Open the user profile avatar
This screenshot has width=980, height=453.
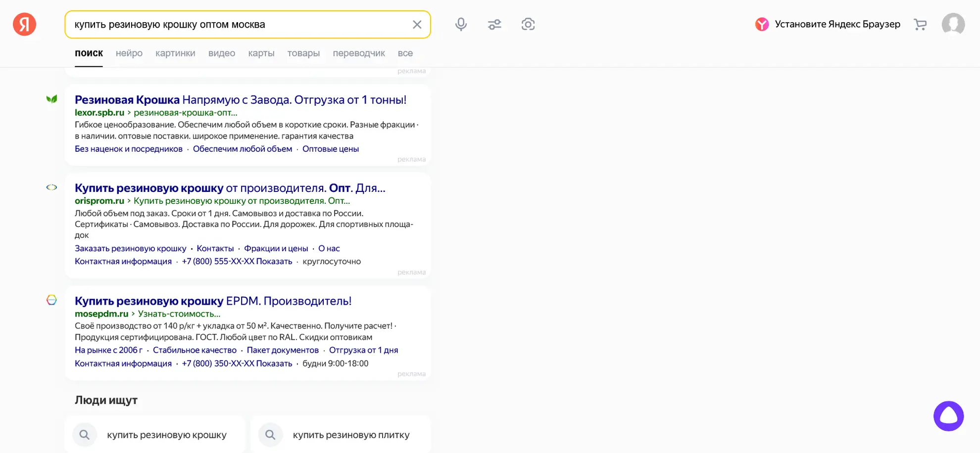pyautogui.click(x=953, y=24)
